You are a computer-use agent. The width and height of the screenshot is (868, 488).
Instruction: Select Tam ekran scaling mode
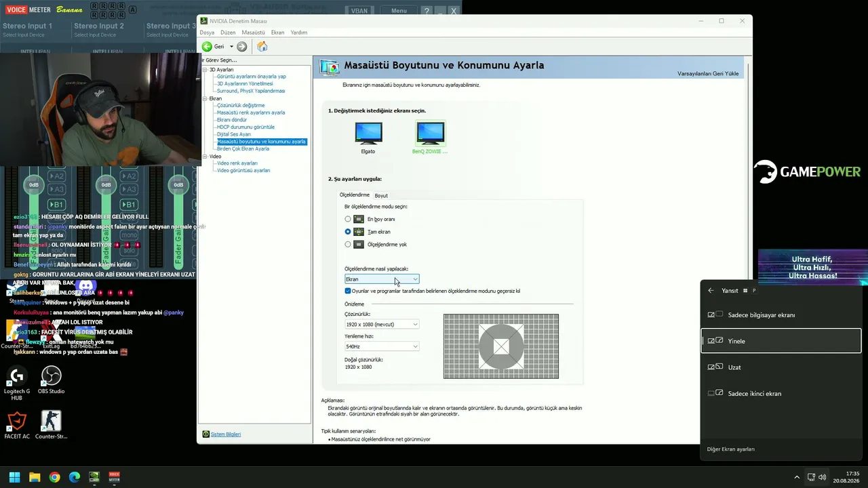(348, 232)
